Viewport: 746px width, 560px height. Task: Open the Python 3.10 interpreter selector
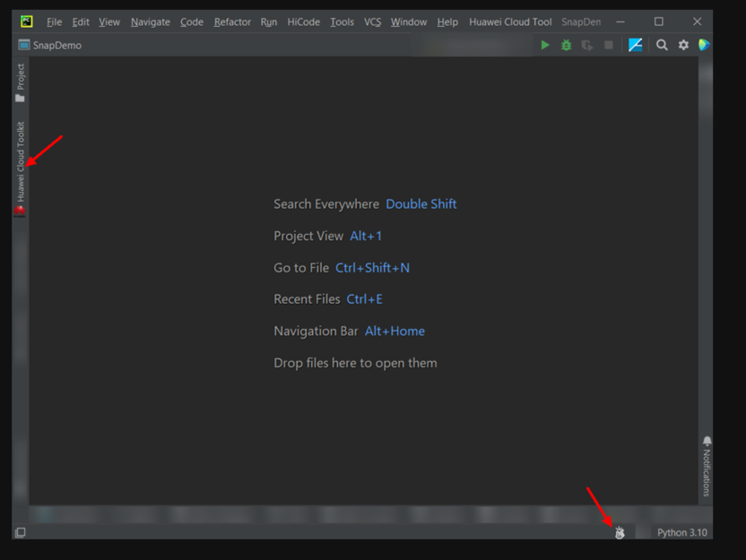coord(682,532)
